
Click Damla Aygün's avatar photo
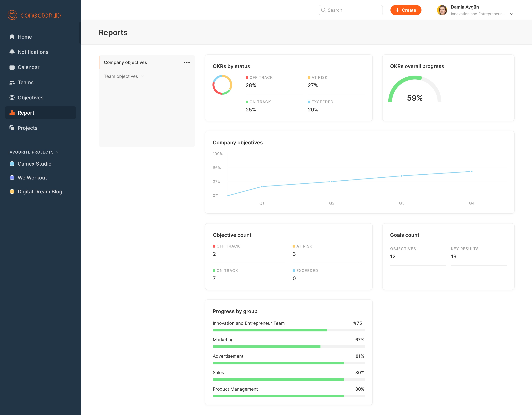click(x=442, y=10)
